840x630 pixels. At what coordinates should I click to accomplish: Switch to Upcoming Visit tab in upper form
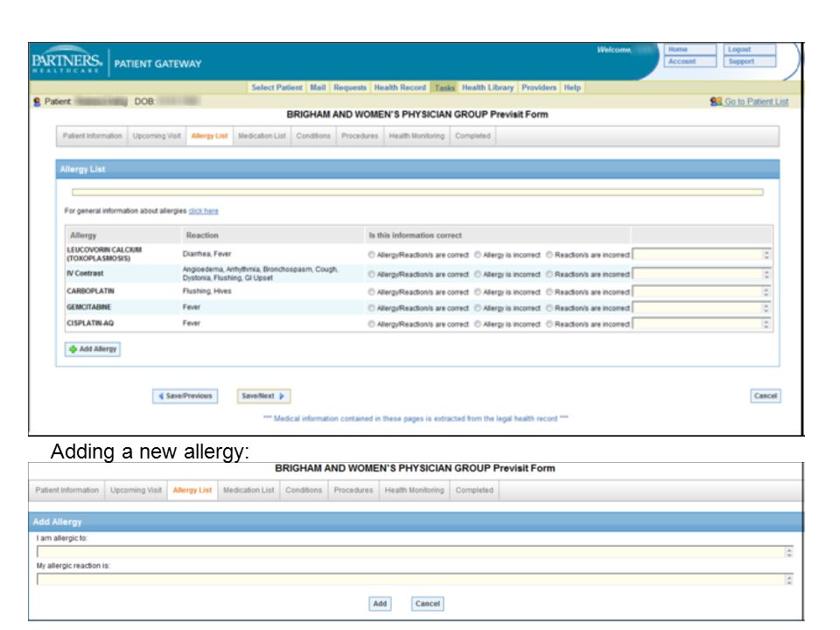(157, 136)
